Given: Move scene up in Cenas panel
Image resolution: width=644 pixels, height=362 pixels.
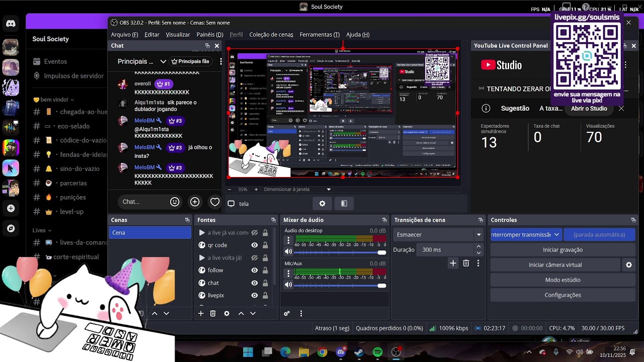Looking at the screenshot, I should (x=154, y=313).
